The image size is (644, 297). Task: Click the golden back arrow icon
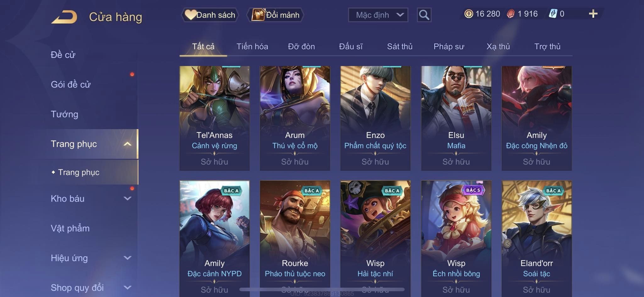click(64, 17)
